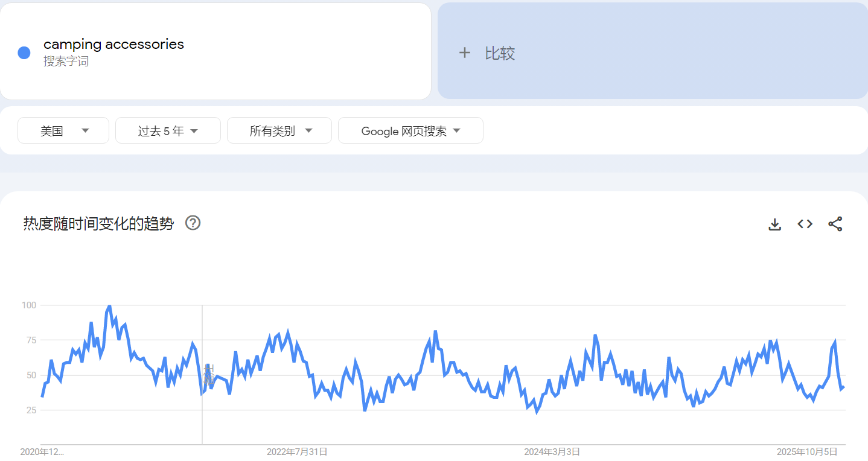This screenshot has width=868, height=461.
Task: Open the embed code icon
Action: 805,224
